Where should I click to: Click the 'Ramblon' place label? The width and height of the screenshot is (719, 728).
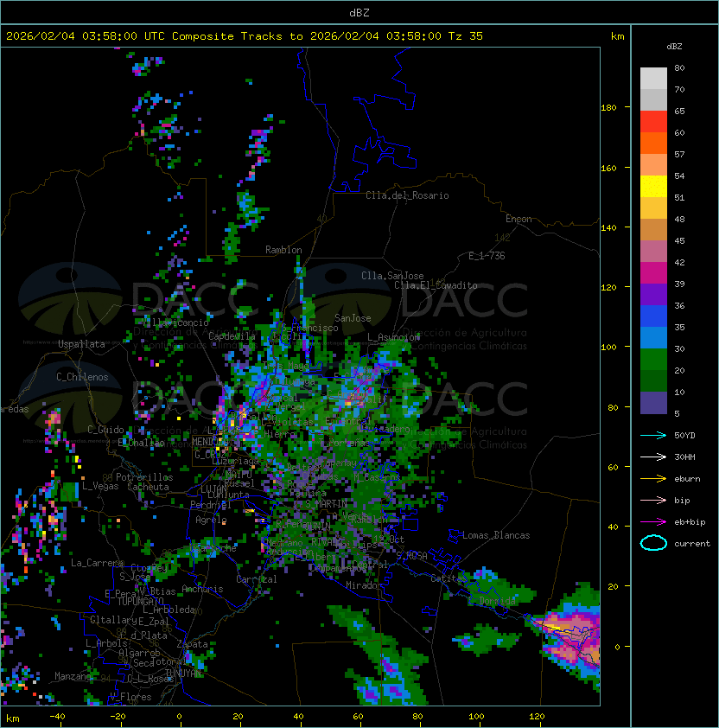click(x=283, y=250)
